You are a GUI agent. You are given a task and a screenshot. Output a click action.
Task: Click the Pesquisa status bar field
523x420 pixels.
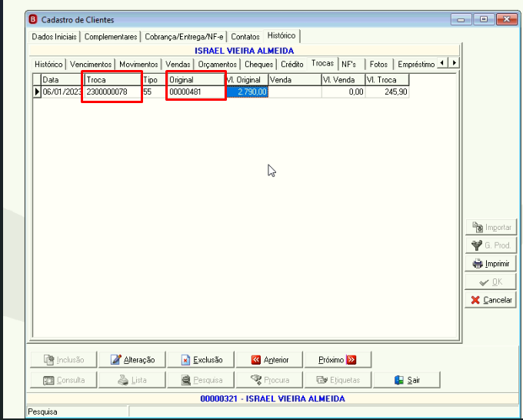click(78, 412)
